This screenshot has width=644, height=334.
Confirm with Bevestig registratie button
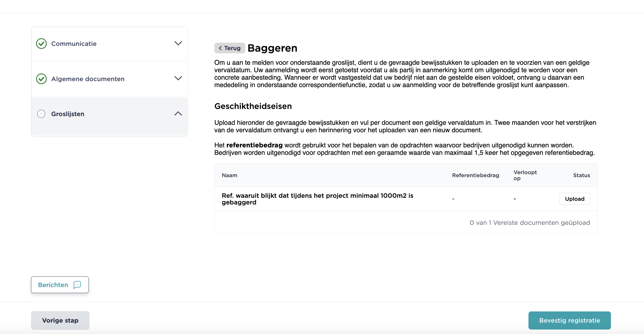569,320
